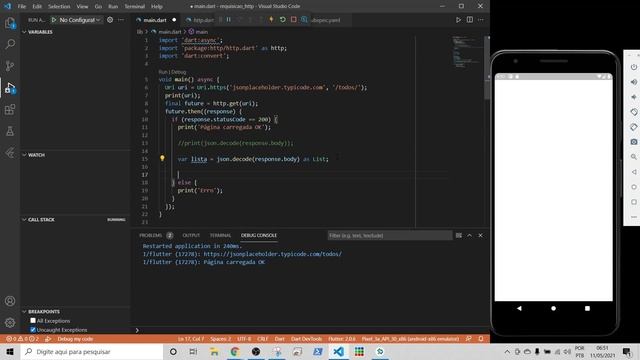Click emulator sidebar back triangle button

[633, 172]
